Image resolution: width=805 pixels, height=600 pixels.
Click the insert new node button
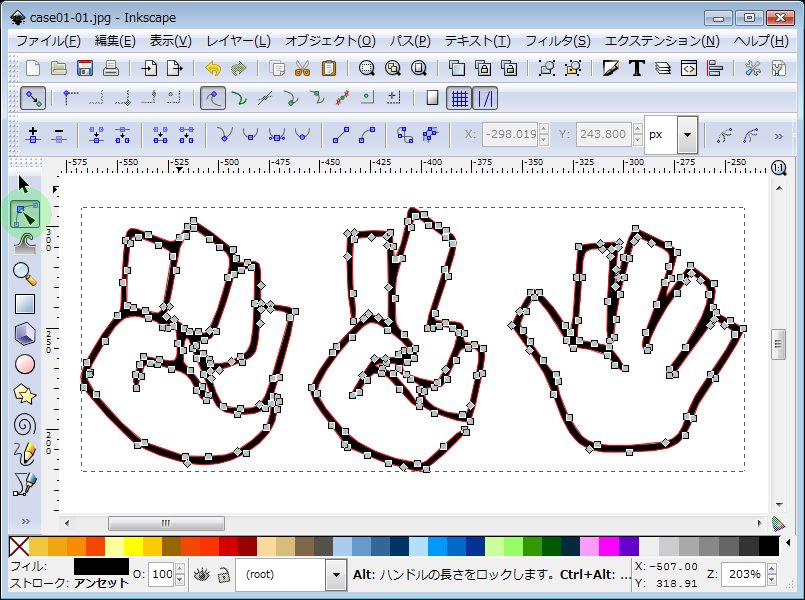point(33,134)
